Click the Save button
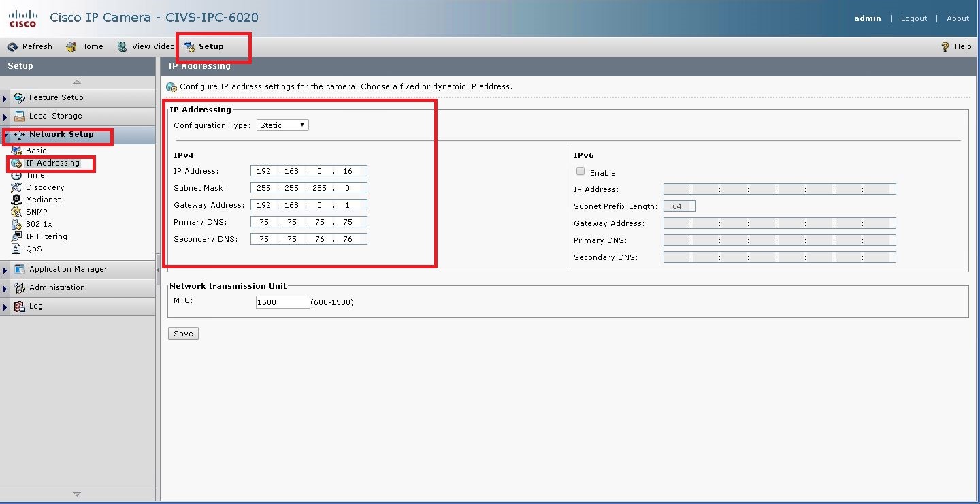Viewport: 980px width, 504px height. point(182,333)
